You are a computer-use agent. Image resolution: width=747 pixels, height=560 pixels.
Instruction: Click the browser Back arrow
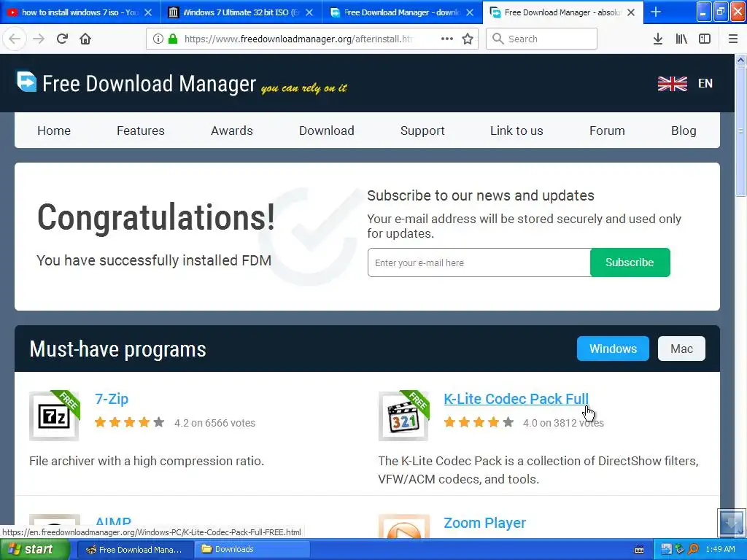tap(15, 39)
